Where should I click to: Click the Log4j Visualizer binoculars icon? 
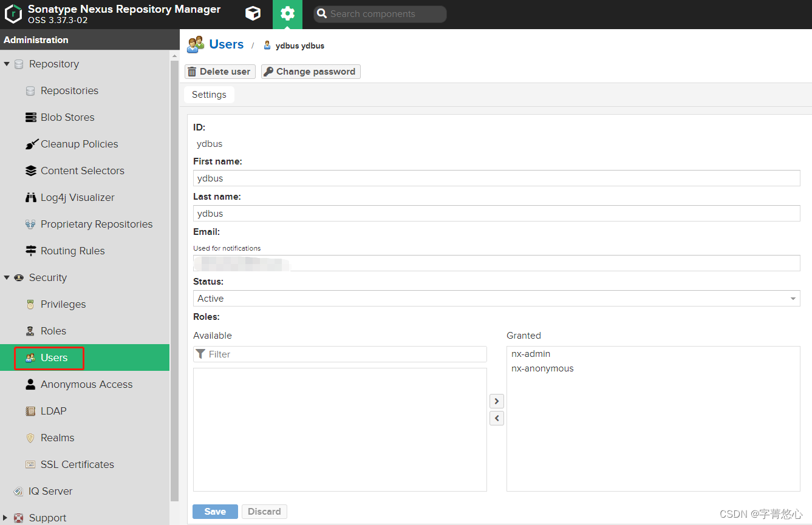[x=30, y=198]
